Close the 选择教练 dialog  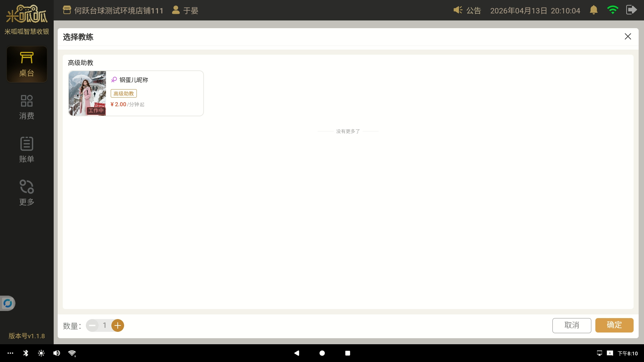click(628, 37)
